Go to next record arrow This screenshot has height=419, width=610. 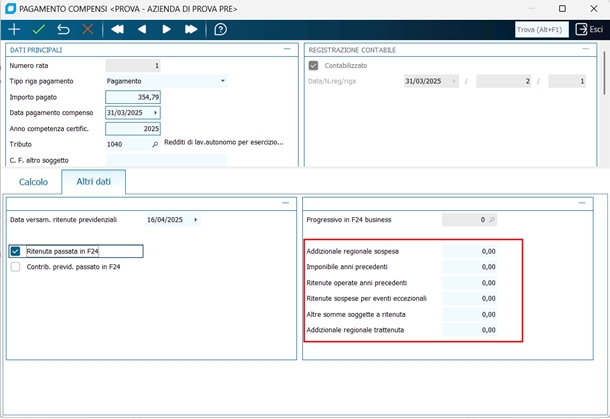click(166, 30)
